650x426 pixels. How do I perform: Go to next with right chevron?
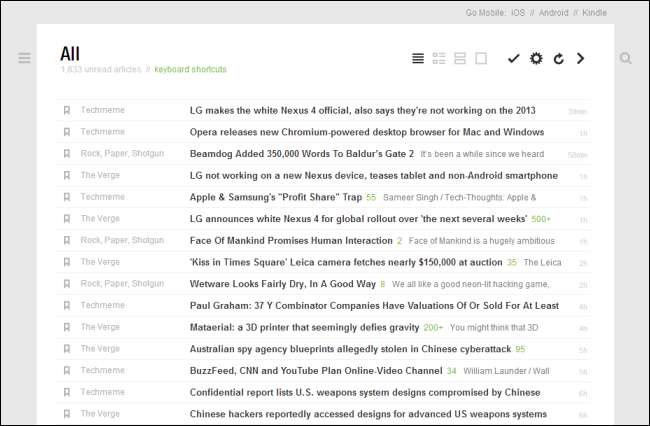pos(580,58)
